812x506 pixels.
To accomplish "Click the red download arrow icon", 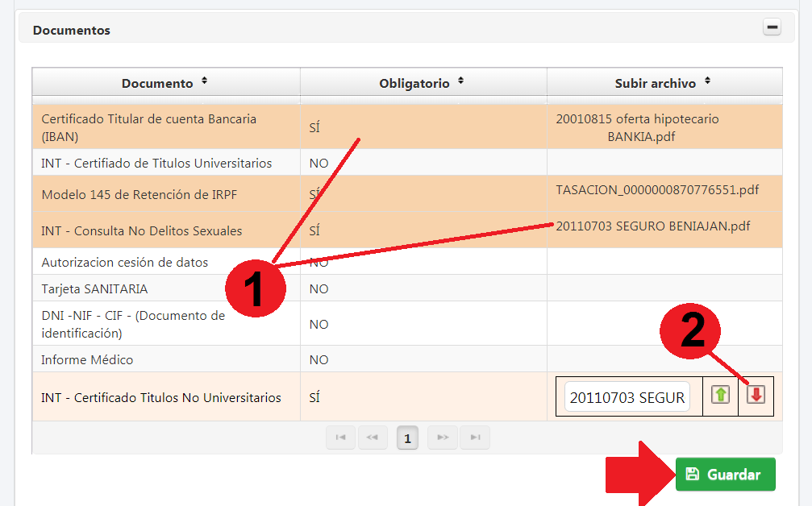I will (756, 396).
